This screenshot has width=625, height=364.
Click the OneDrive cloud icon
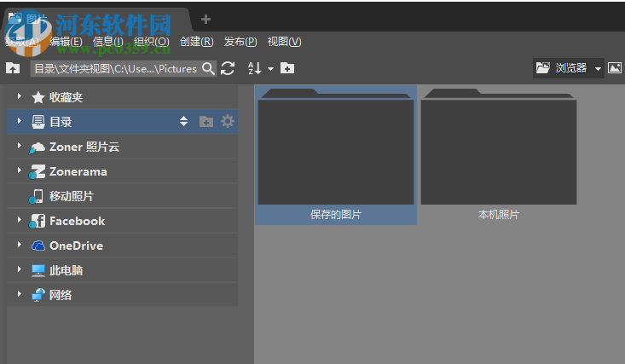[x=38, y=246]
